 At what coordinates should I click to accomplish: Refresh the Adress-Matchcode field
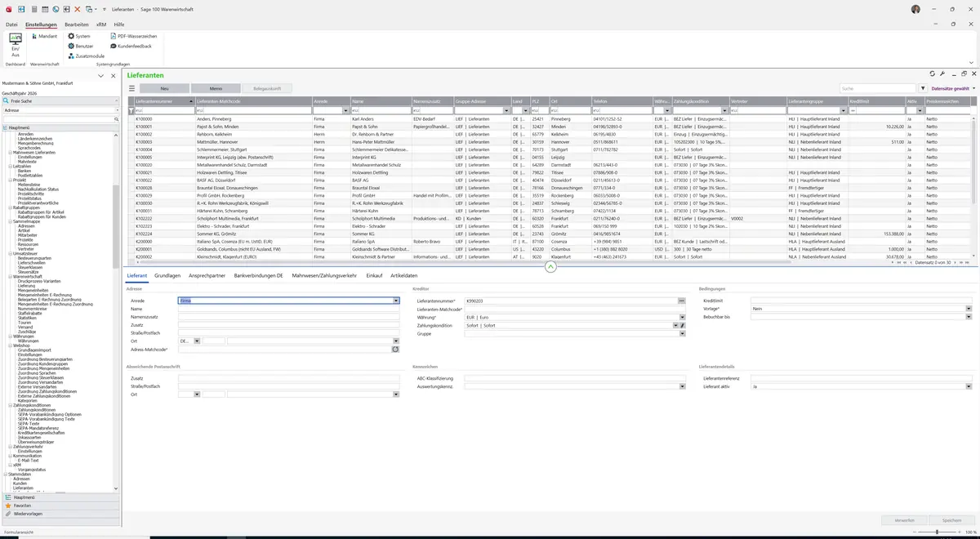coord(395,349)
